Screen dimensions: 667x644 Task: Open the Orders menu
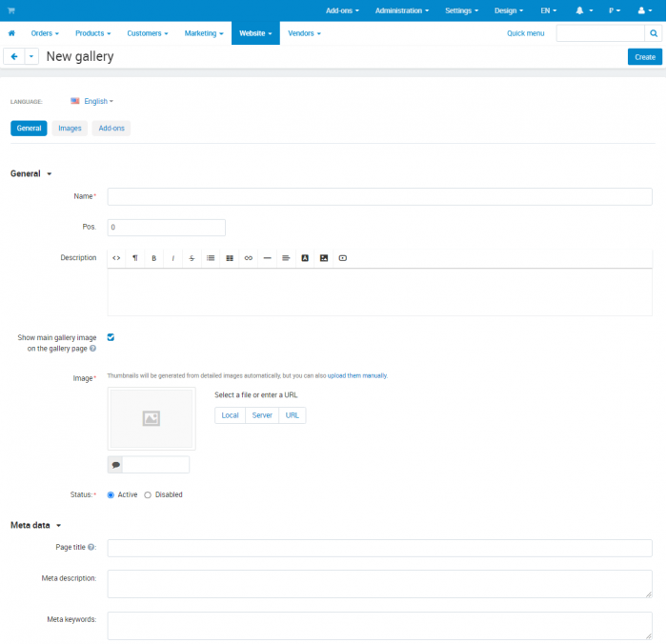[x=45, y=33]
